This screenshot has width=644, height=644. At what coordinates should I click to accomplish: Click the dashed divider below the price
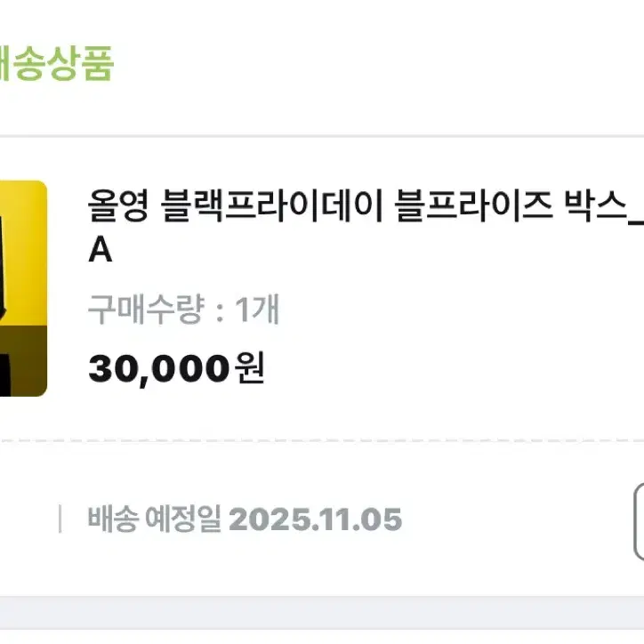pos(322,440)
